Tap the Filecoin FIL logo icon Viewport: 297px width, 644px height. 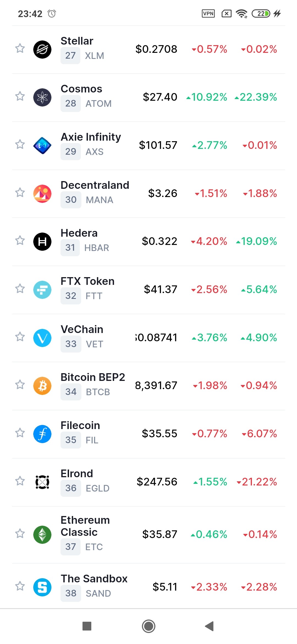pyautogui.click(x=42, y=434)
